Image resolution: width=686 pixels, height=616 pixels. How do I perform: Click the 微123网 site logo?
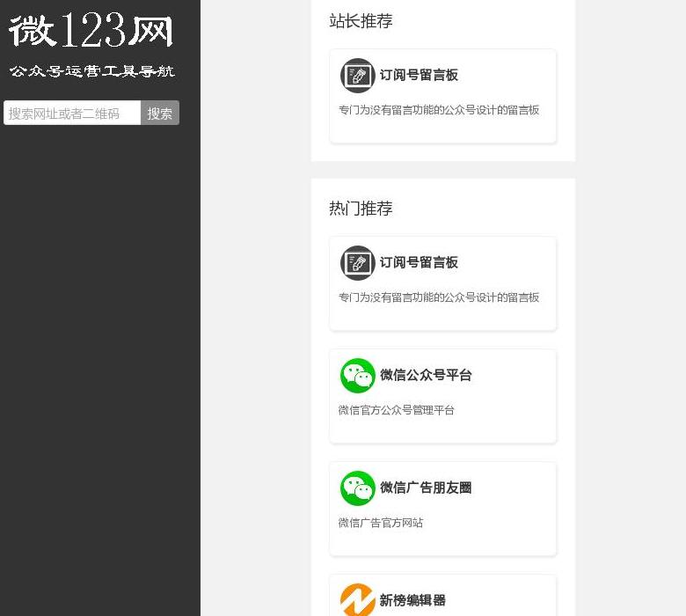pyautogui.click(x=91, y=30)
